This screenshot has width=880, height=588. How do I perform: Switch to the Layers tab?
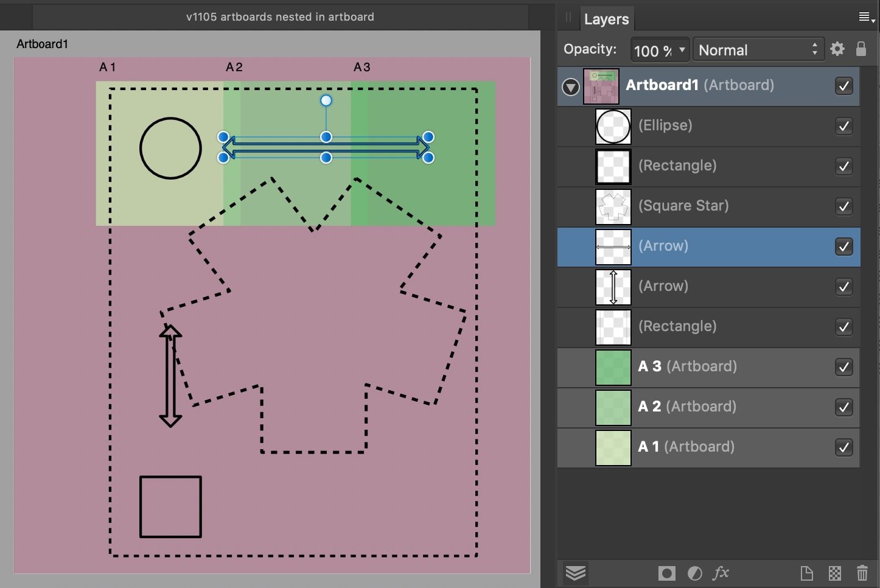[x=607, y=19]
